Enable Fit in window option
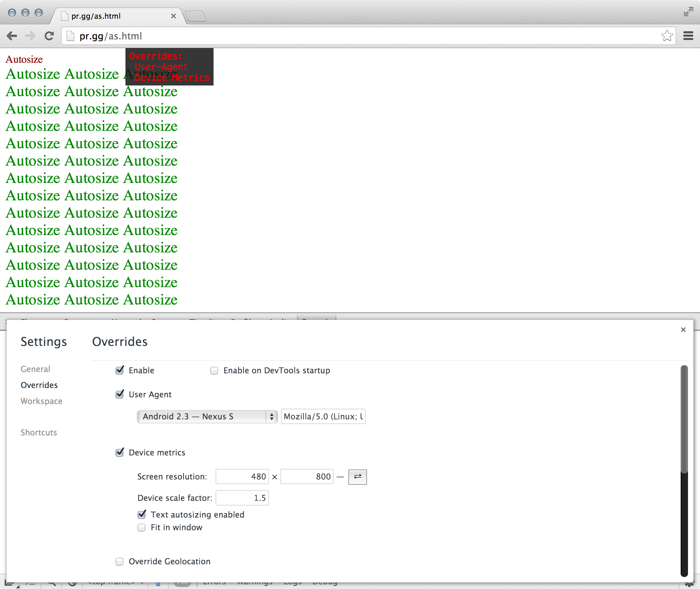Screen dimensions: 700x589 coord(142,528)
